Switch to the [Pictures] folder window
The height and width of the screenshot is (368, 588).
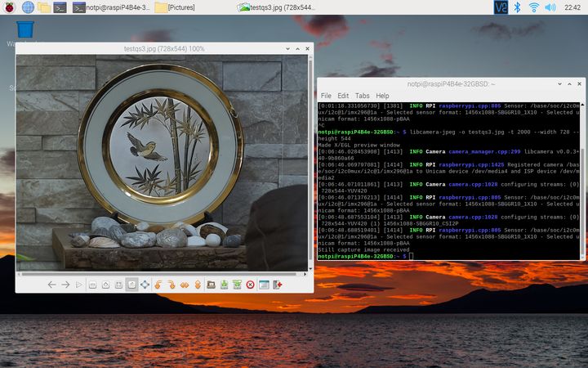[175, 7]
